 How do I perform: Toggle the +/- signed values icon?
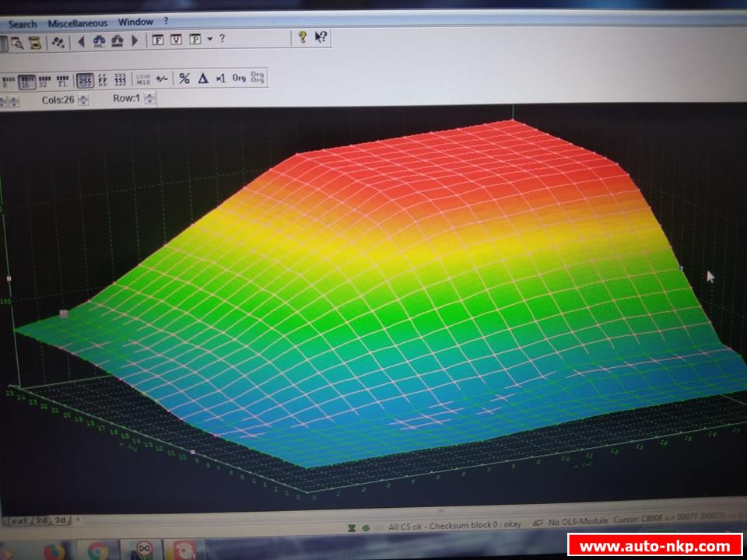click(x=162, y=79)
